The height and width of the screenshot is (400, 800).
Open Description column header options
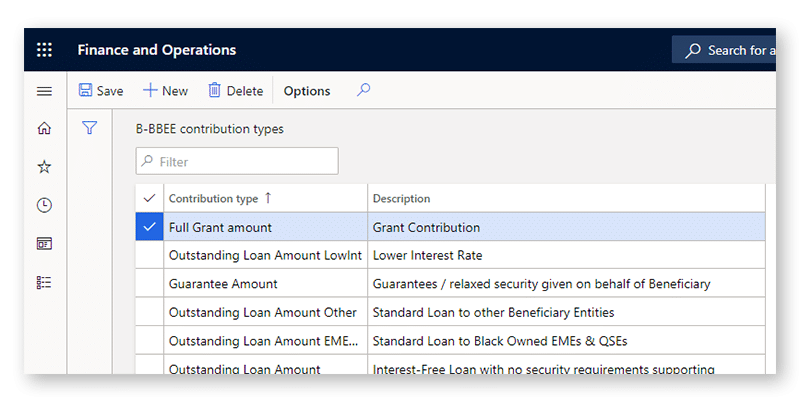401,198
